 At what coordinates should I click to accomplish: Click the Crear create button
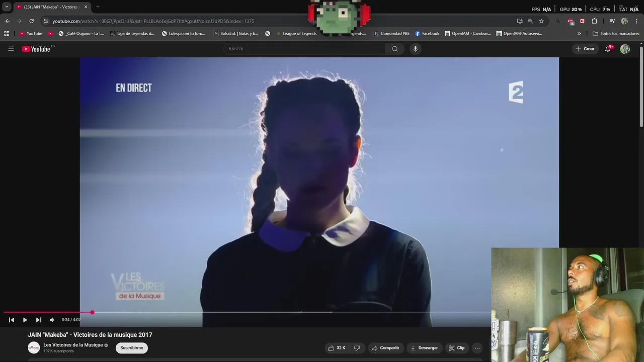tap(585, 49)
